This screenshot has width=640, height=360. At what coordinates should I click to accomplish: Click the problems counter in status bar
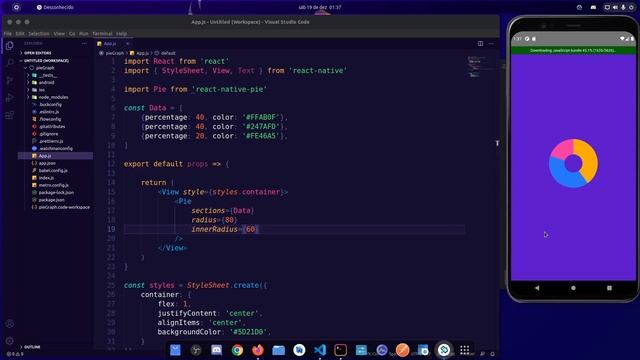[x=15, y=354]
